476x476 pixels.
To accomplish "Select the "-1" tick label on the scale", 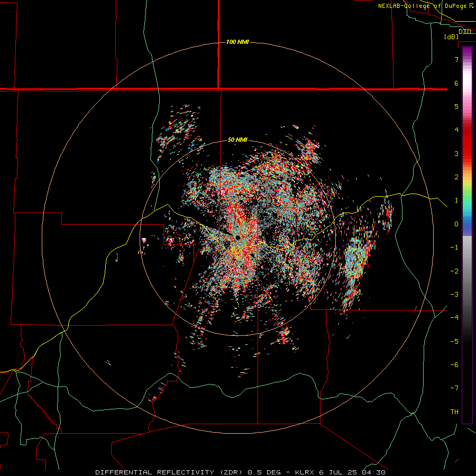I will point(454,248).
